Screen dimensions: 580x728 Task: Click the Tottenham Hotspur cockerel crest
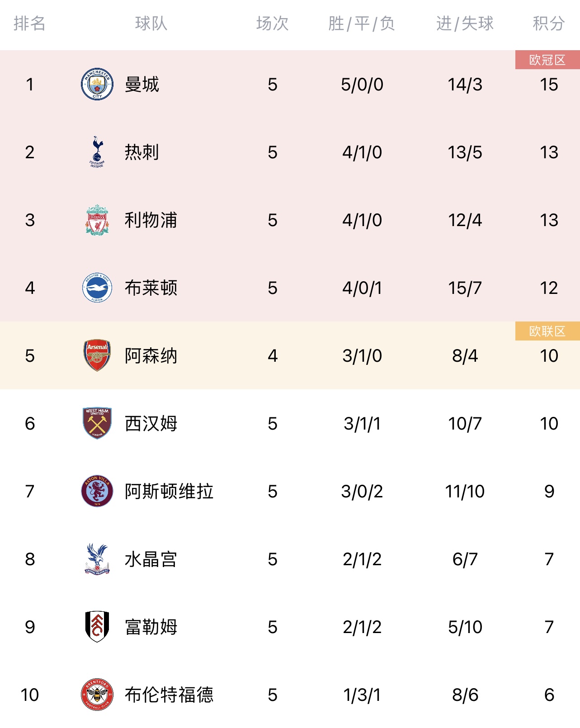pyautogui.click(x=97, y=152)
